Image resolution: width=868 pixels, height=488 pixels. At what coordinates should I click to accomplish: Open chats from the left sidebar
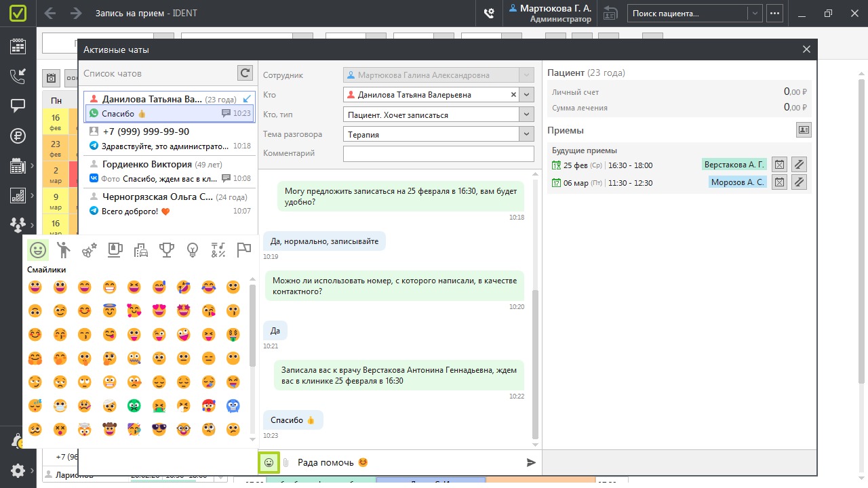[18, 106]
